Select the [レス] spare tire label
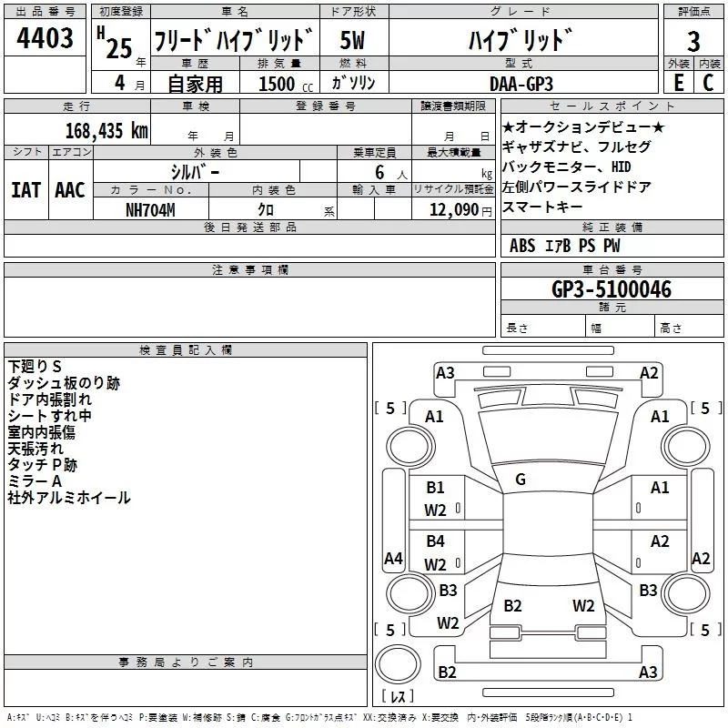728x728 pixels. [397, 695]
